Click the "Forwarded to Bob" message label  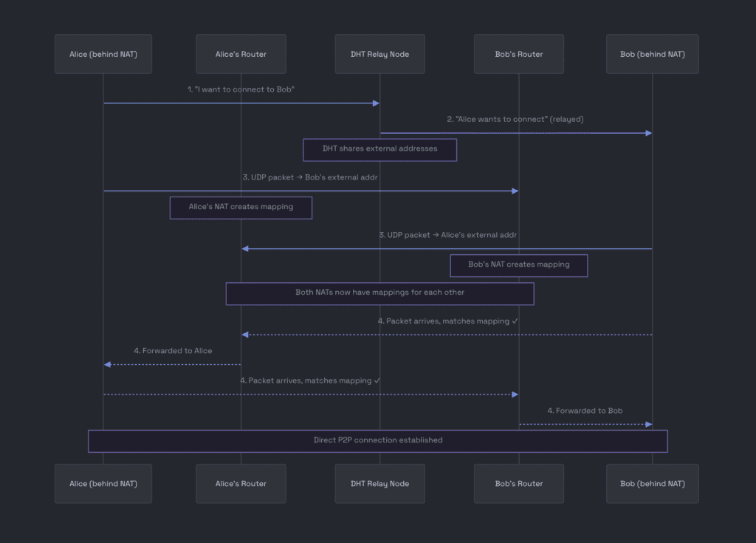click(585, 411)
